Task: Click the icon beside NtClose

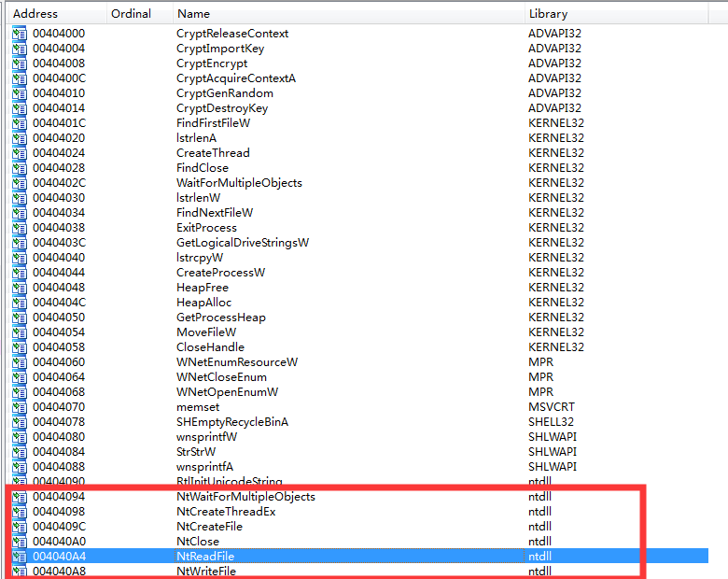Action: 20,542
